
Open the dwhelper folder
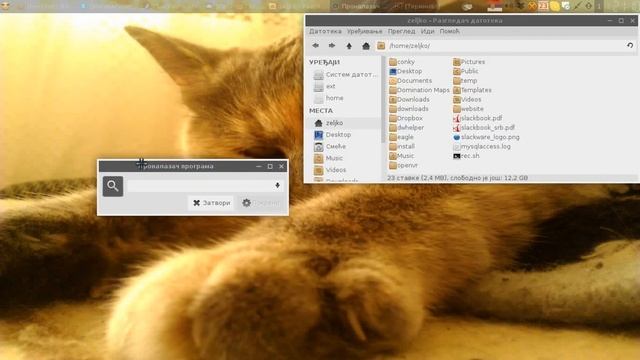[406, 127]
